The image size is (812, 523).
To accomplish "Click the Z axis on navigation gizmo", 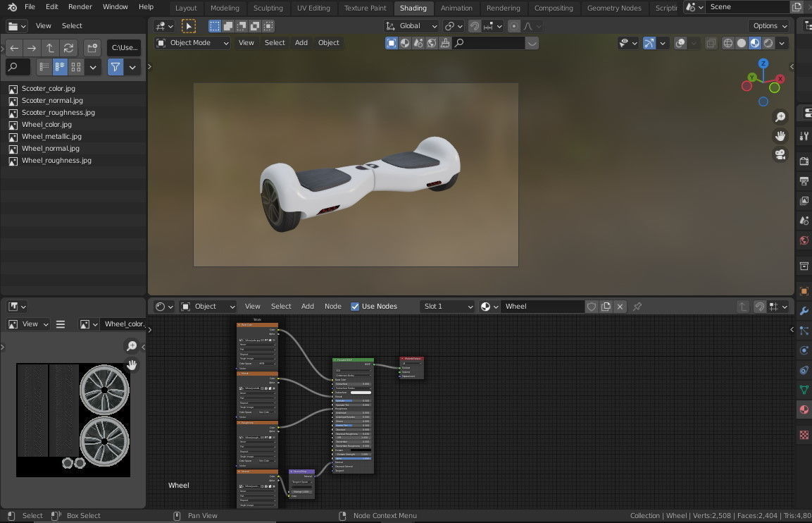I will 763,63.
